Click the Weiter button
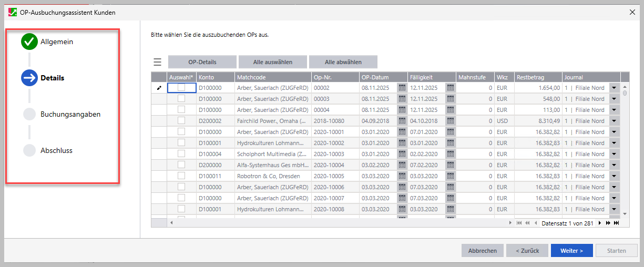This screenshot has width=644, height=267. coord(571,251)
